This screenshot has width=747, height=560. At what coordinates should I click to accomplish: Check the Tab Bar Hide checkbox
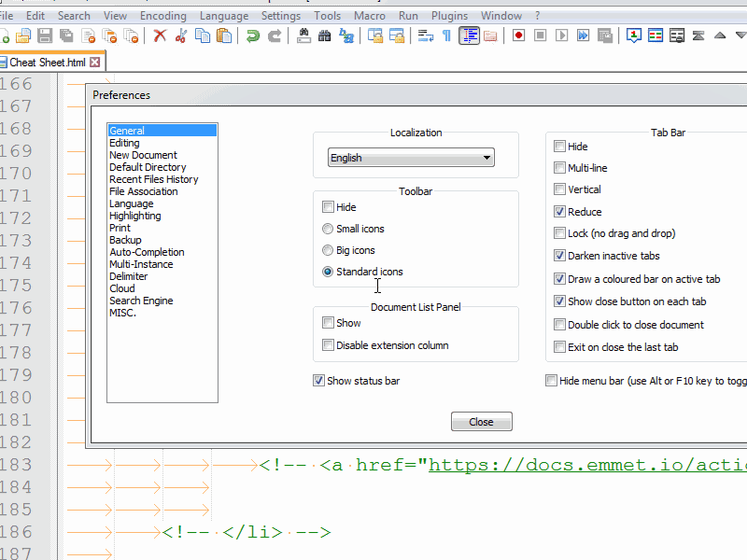click(559, 147)
